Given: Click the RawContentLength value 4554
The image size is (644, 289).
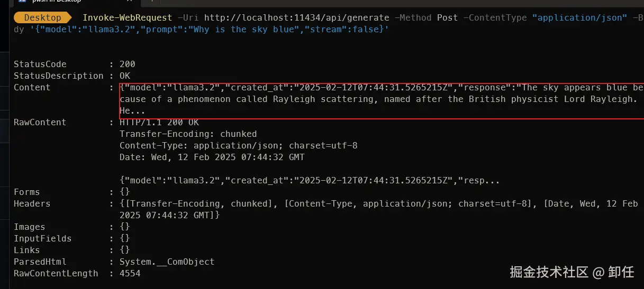Looking at the screenshot, I should point(130,274).
